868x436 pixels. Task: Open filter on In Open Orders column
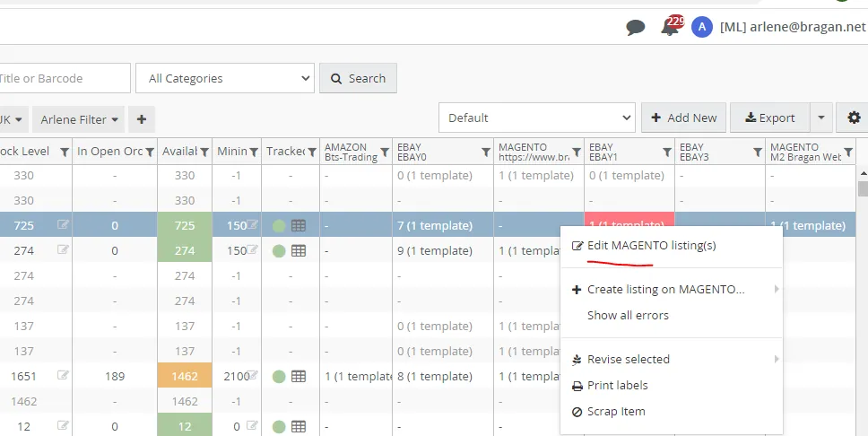pyautogui.click(x=150, y=152)
